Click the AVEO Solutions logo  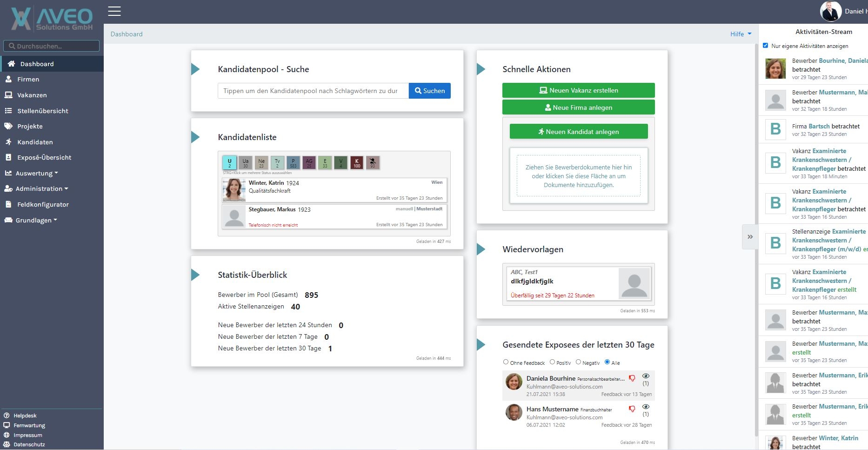pyautogui.click(x=52, y=19)
